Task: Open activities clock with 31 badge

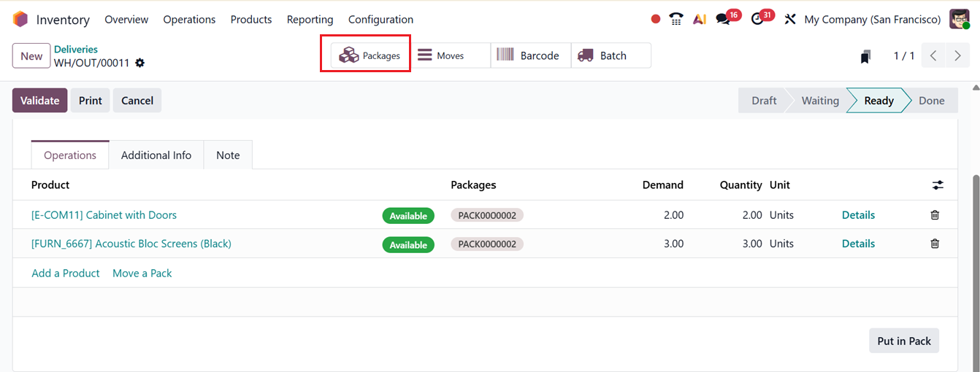Action: pos(757,20)
